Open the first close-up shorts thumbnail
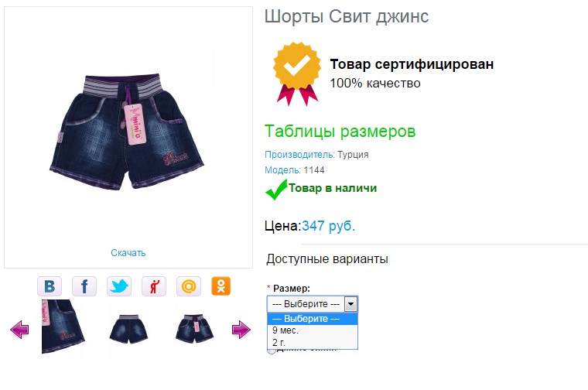Viewport: 588px width, 390px height. tap(63, 327)
